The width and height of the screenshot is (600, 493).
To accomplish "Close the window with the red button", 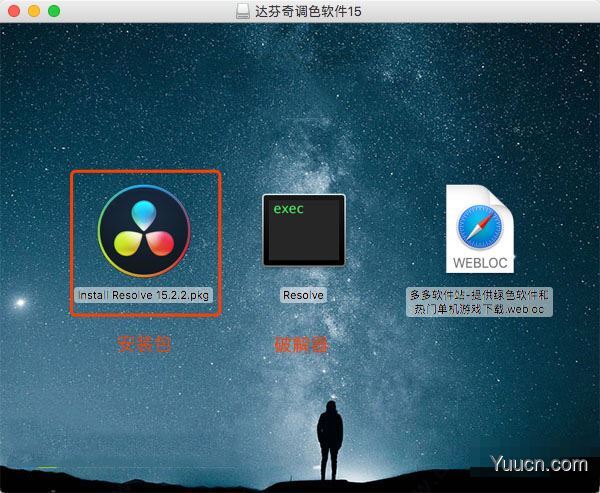I will pos(14,11).
